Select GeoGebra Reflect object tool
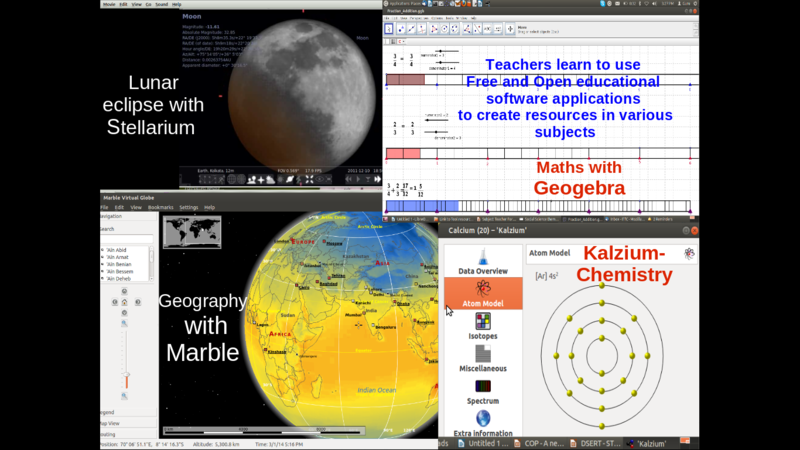 pyautogui.click(x=478, y=29)
